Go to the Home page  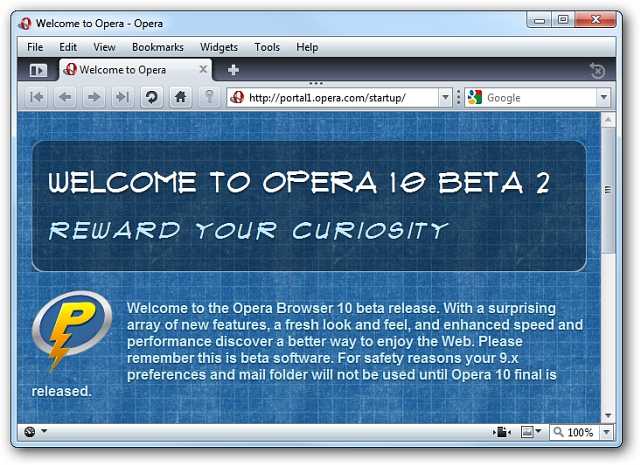pyautogui.click(x=180, y=97)
